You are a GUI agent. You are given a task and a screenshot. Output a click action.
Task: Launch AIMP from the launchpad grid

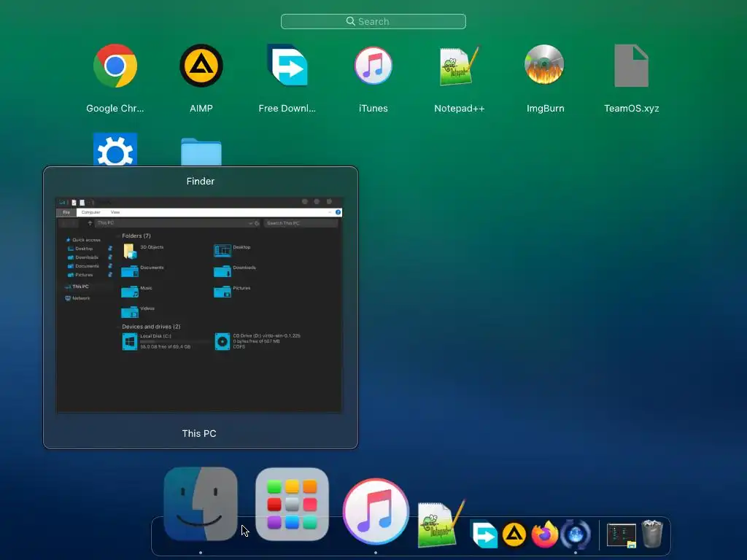[x=201, y=66]
